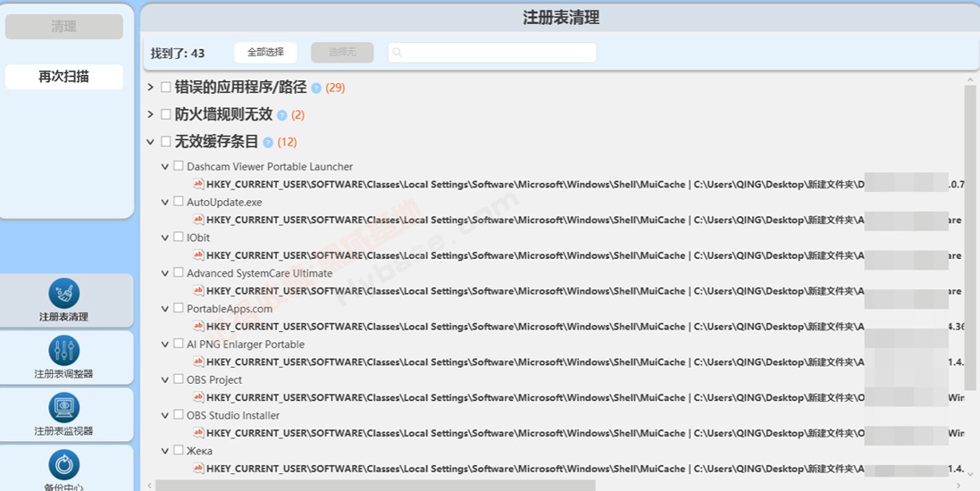The width and height of the screenshot is (980, 491).
Task: Tick the OBS Studio Installer checkbox
Action: tap(179, 415)
